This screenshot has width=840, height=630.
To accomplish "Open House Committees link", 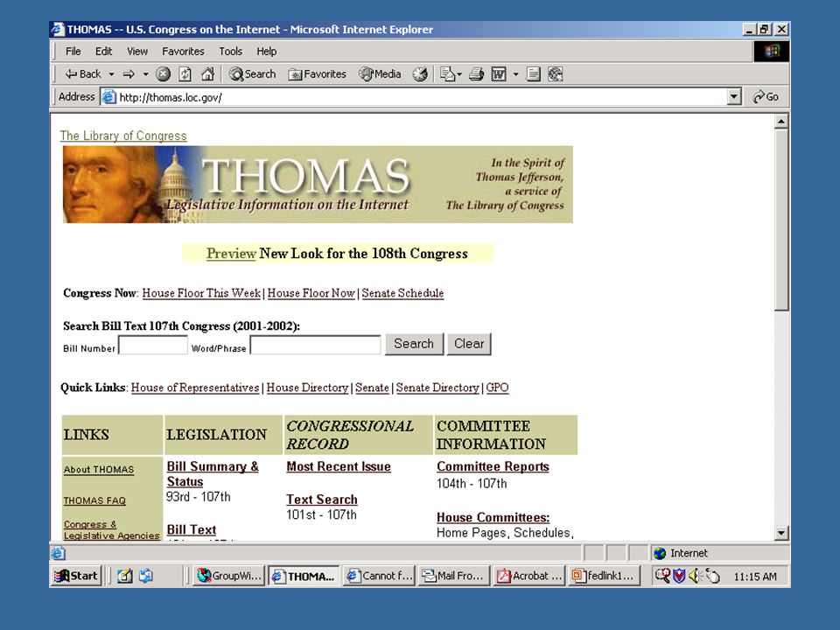I will click(493, 517).
